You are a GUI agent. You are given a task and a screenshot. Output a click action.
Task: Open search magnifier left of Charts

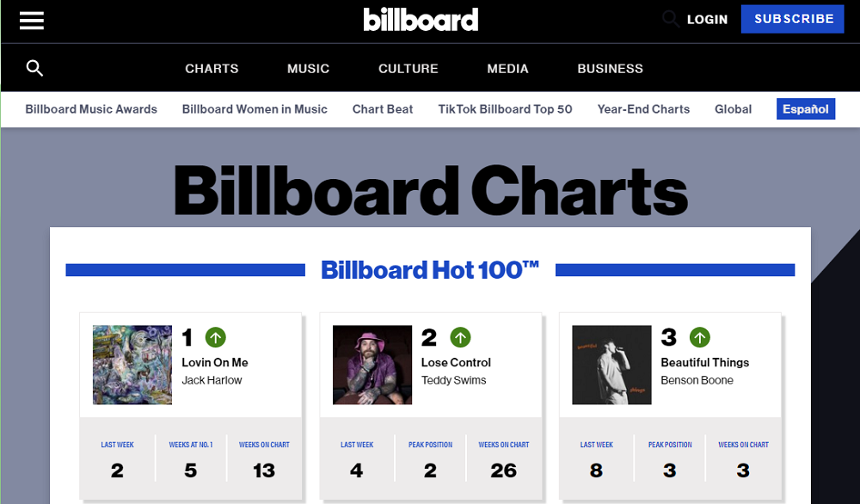click(x=34, y=69)
